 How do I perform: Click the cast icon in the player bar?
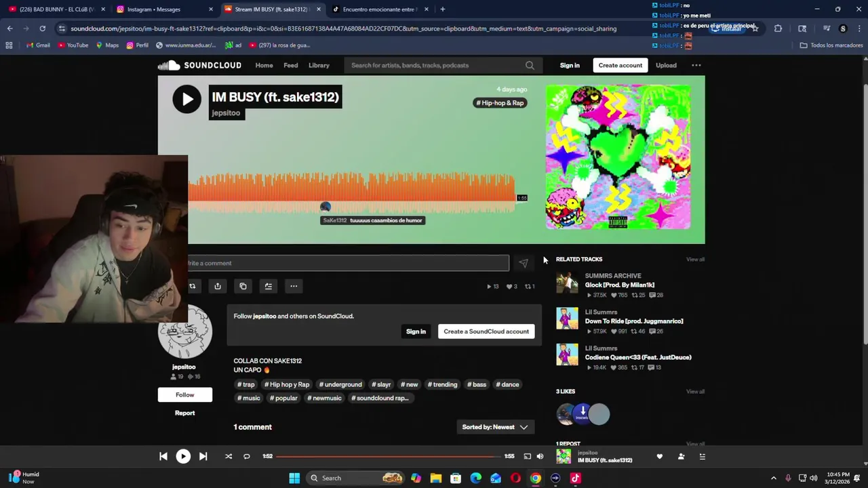(527, 456)
